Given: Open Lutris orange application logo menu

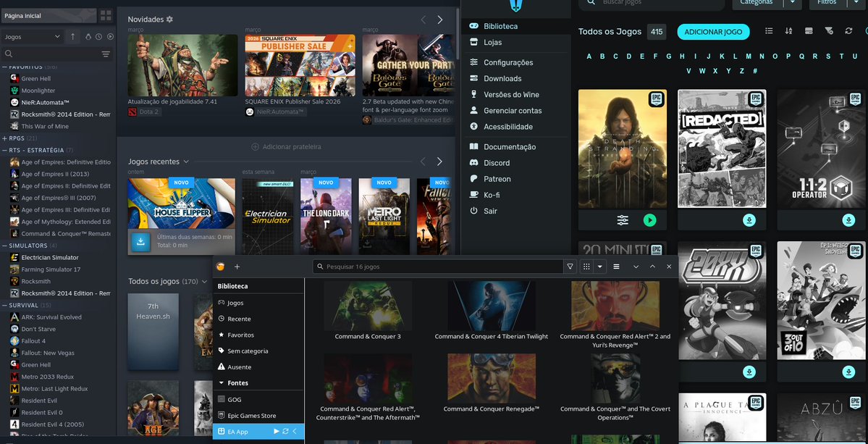Looking at the screenshot, I should click(221, 267).
